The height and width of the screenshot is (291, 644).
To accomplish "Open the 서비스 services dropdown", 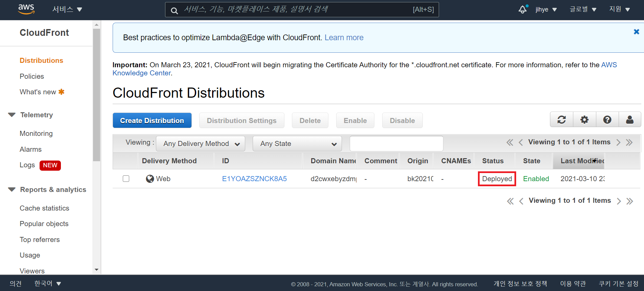I will click(67, 9).
